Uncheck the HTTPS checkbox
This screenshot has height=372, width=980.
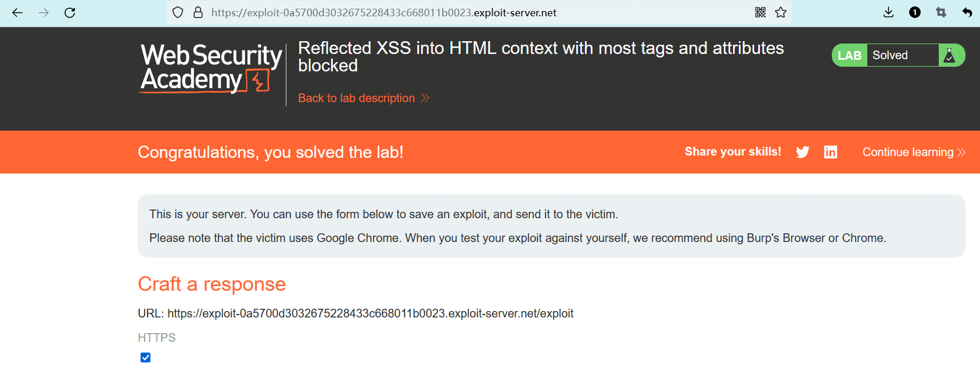[146, 357]
